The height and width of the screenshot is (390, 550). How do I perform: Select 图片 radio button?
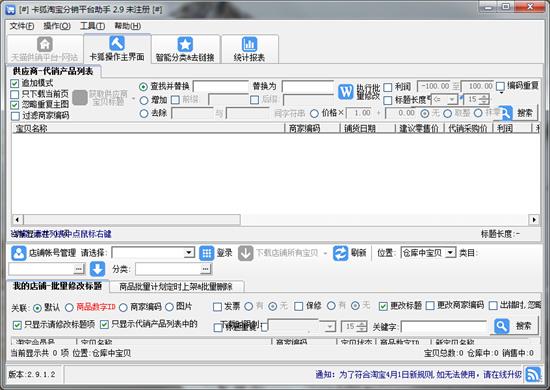point(169,307)
